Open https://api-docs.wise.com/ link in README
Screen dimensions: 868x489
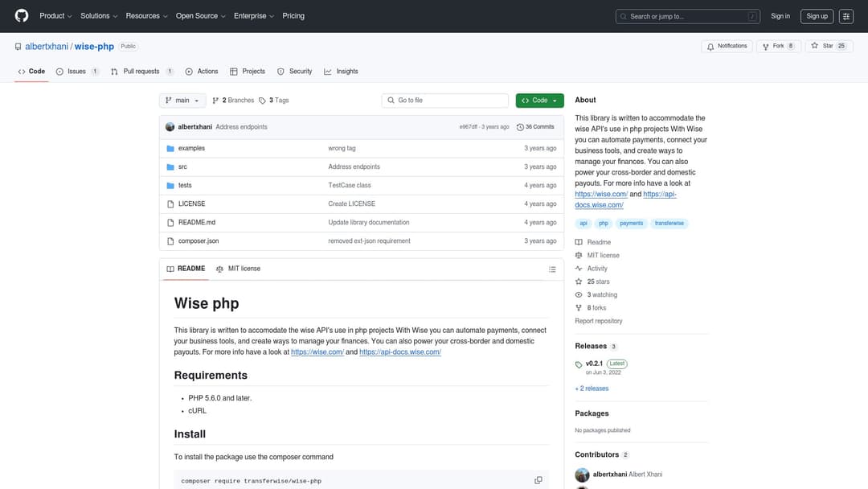(400, 351)
